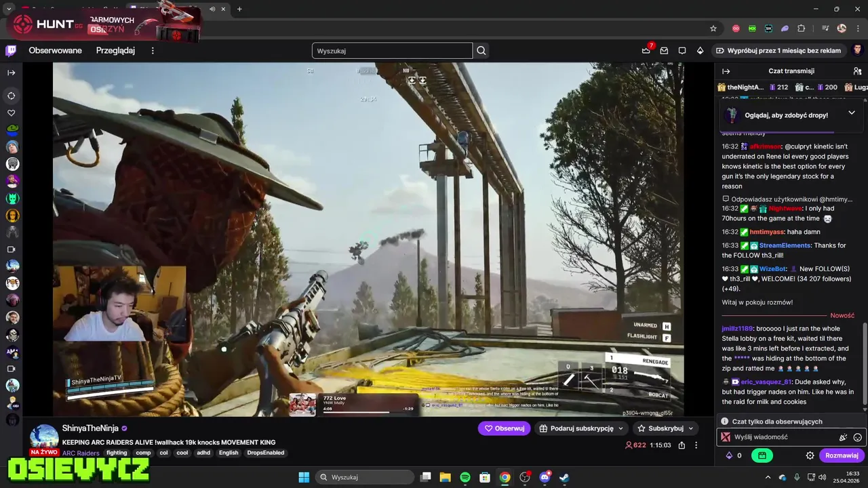Image resolution: width=868 pixels, height=488 pixels.
Task: Click the StreamElements username in chat
Action: pyautogui.click(x=785, y=245)
